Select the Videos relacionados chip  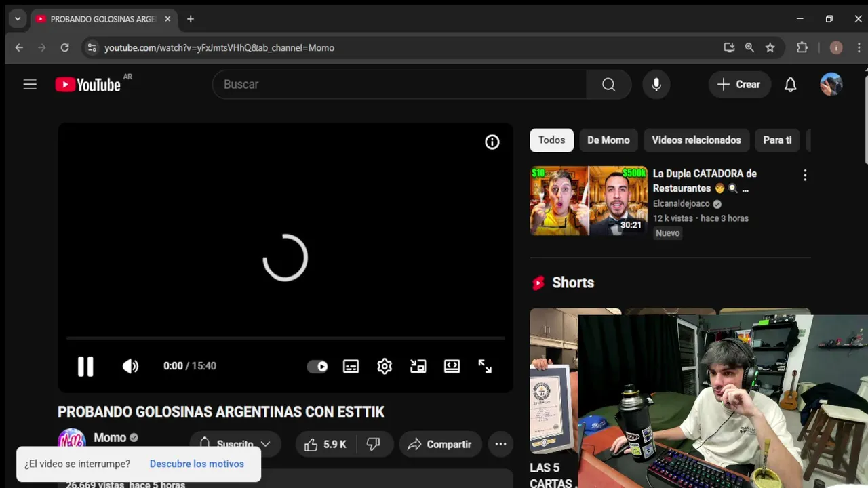point(696,140)
